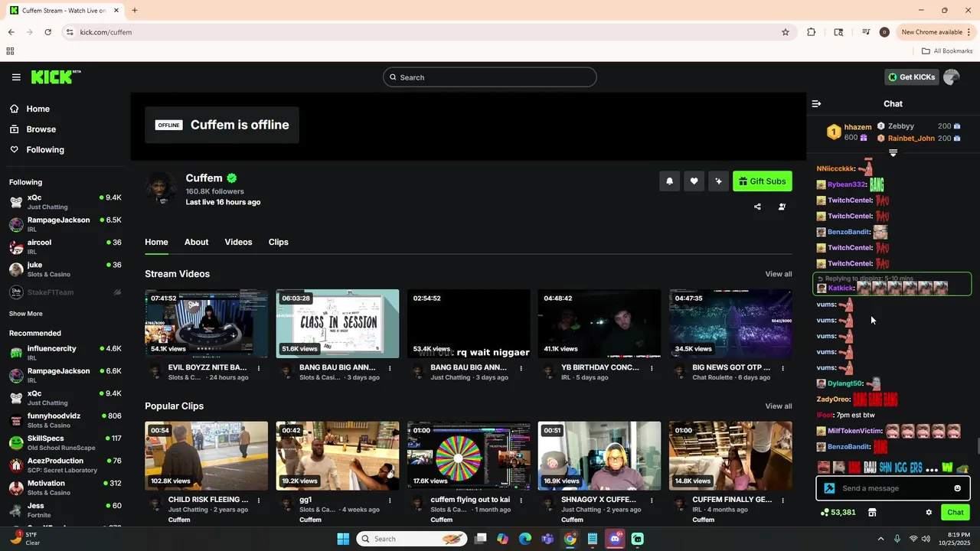This screenshot has height=551, width=980.
Task: Switch to the About tab
Action: [196, 242]
